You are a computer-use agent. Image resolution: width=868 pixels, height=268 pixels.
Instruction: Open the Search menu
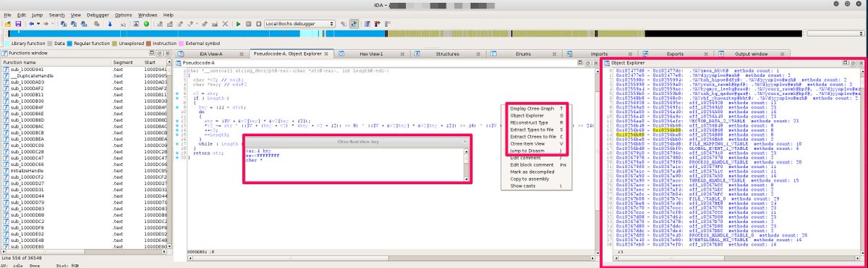(56, 14)
